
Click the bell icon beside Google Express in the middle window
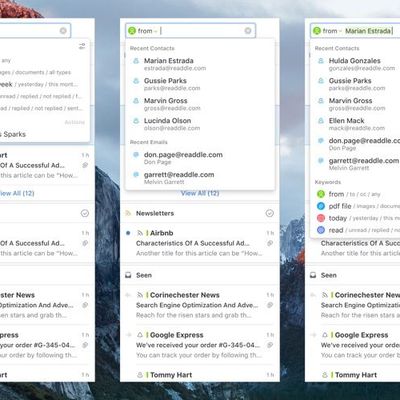[140, 335]
